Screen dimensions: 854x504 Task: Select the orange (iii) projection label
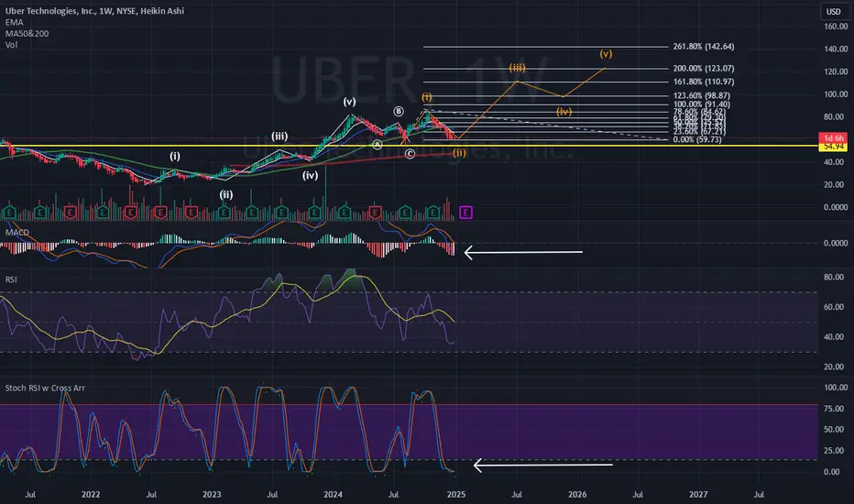(x=518, y=68)
